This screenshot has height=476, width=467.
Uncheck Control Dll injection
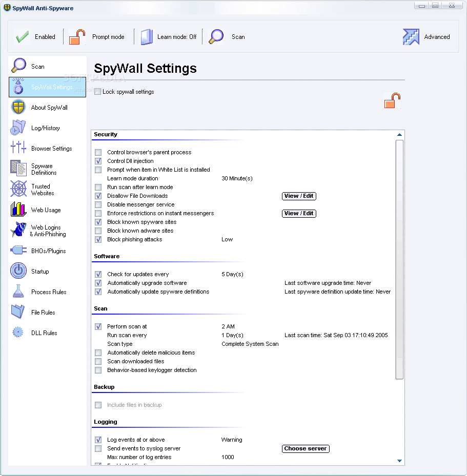98,161
